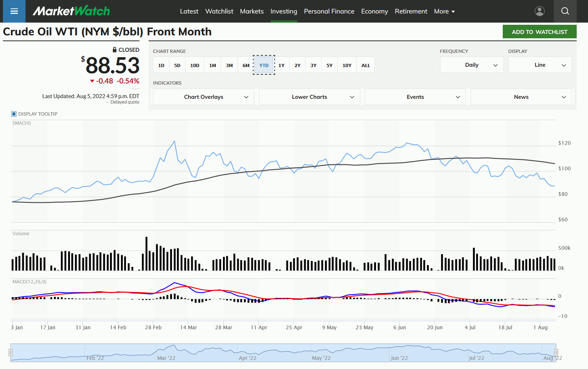The width and height of the screenshot is (588, 369).
Task: Expand the Lower Charts dropdown
Action: point(310,97)
